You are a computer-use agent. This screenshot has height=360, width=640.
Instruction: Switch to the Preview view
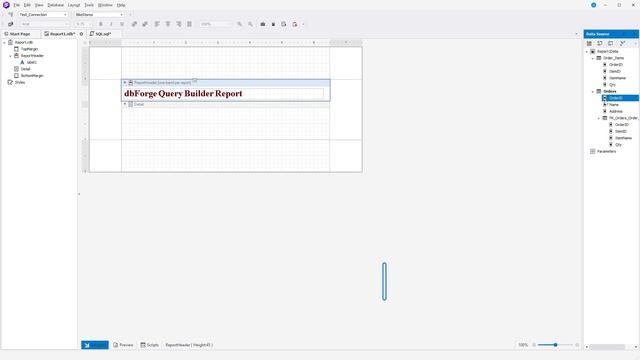[123, 345]
